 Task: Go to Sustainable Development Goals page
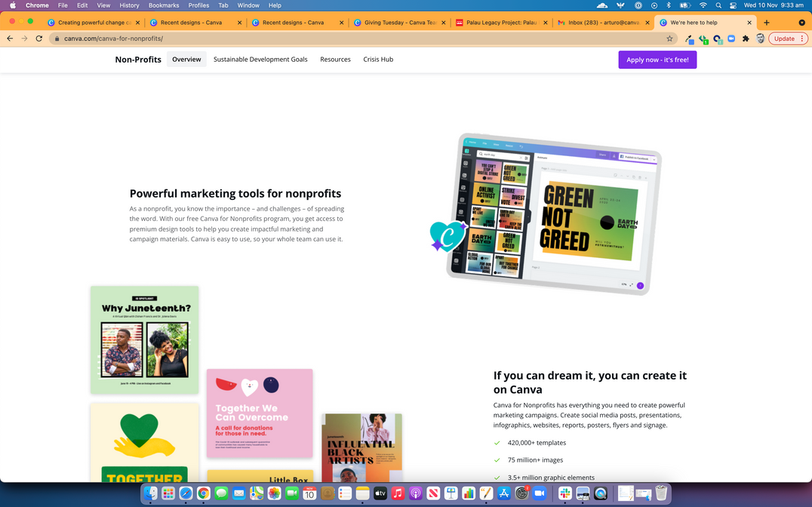coord(260,60)
